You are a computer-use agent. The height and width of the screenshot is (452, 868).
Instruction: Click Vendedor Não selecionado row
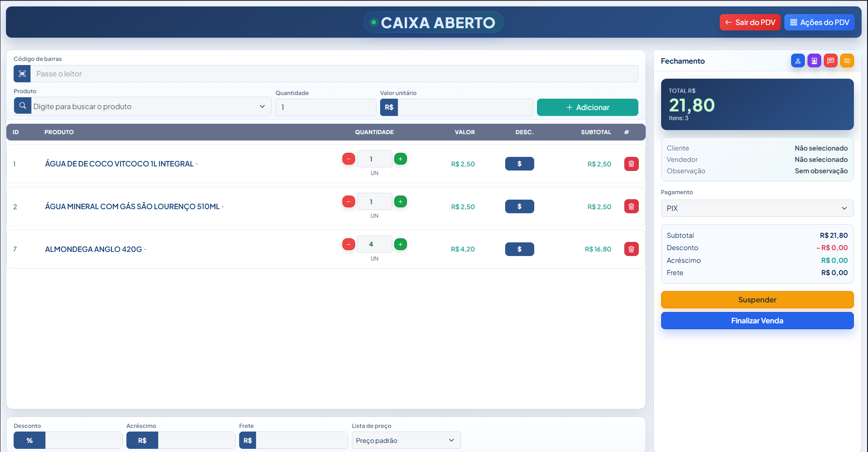coord(757,160)
